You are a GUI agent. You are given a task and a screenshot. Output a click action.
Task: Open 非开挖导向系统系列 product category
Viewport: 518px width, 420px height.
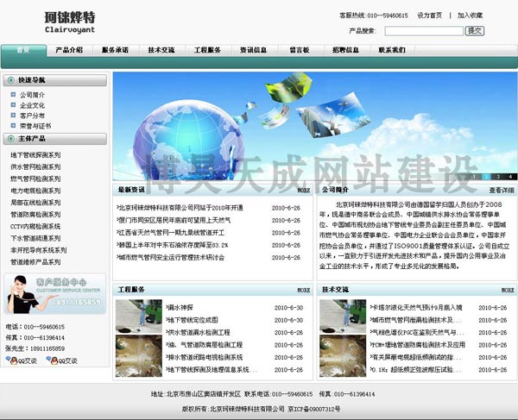point(39,250)
